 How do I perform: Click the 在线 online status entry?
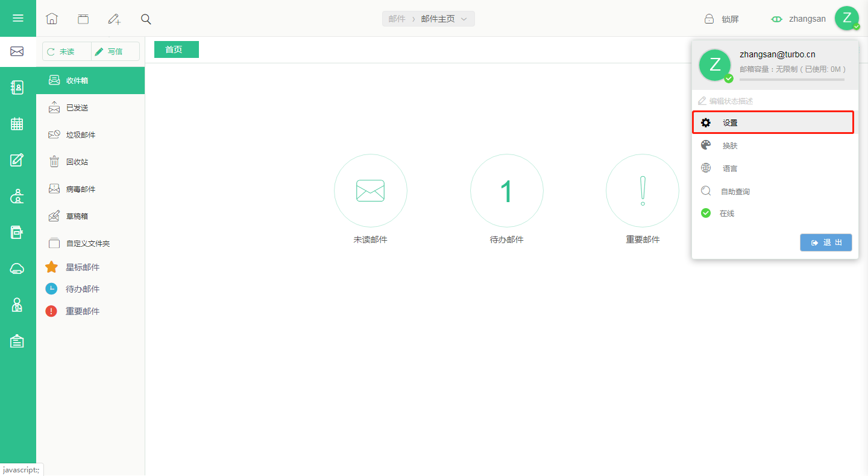pyautogui.click(x=775, y=213)
